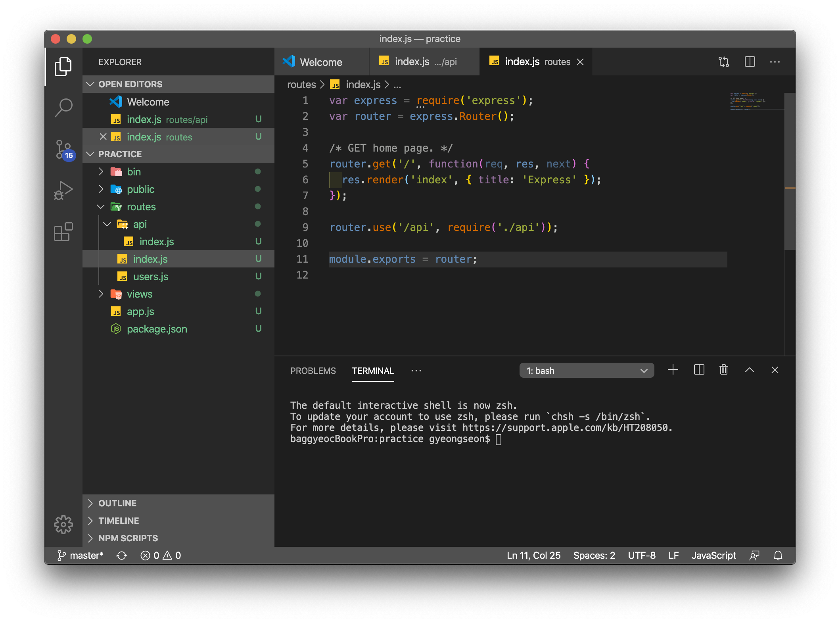Expand the OUTLINE section

pos(117,503)
